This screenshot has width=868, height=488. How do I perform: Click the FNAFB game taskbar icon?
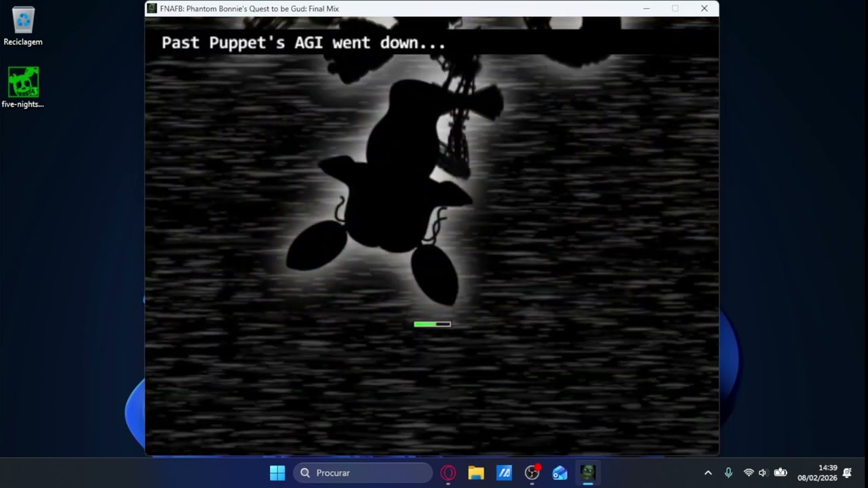588,473
